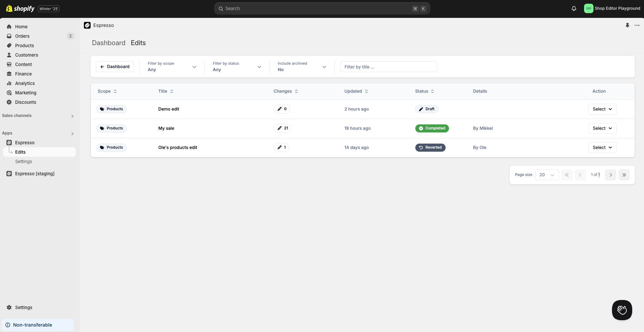
Task: Go to Espresso Settings in sidebar
Action: (24, 161)
